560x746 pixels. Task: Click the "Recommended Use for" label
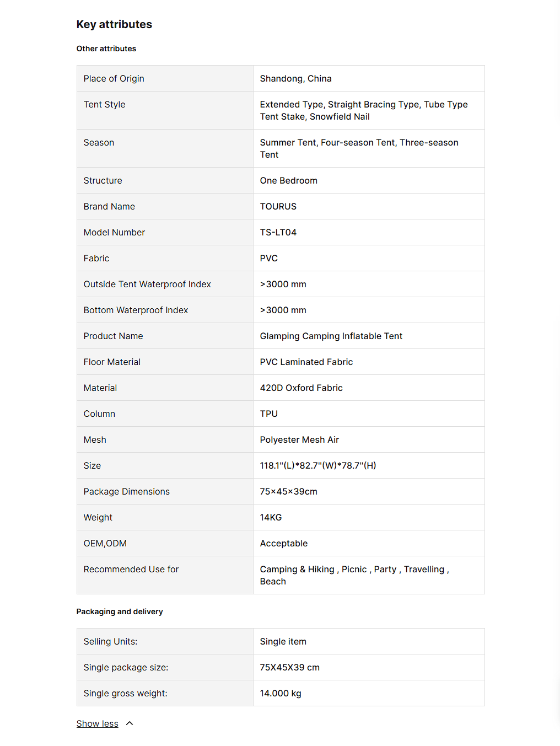tap(131, 569)
